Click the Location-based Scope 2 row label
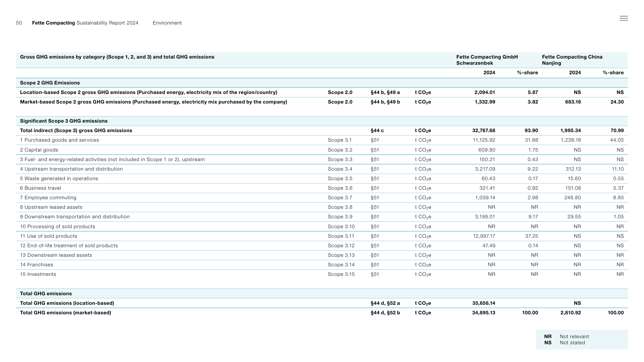 pyautogui.click(x=149, y=92)
